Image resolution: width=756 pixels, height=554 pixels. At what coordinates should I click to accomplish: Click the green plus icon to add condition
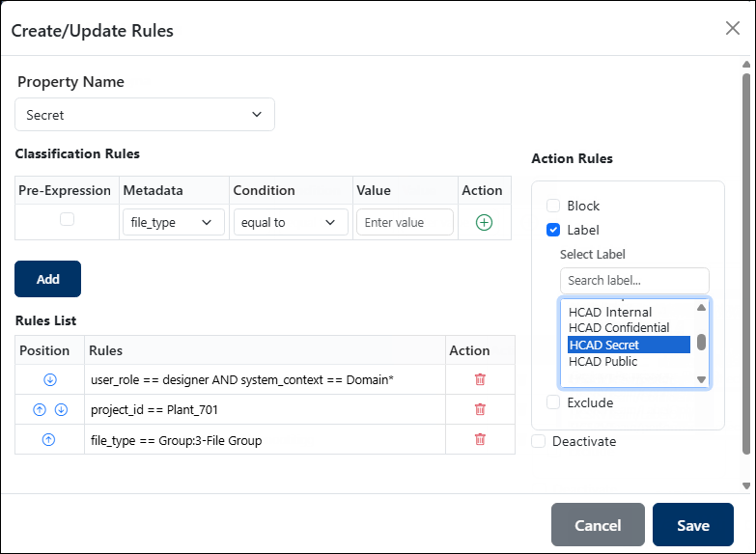click(x=484, y=222)
